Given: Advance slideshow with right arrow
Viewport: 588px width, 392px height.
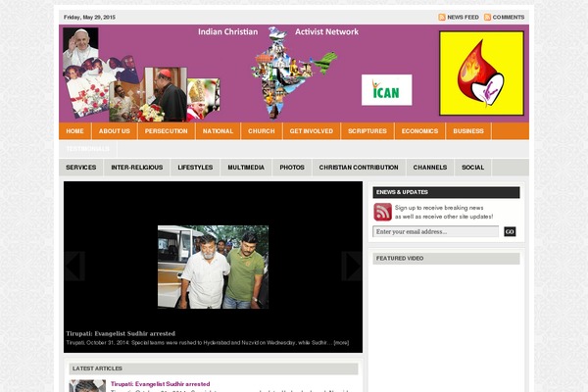Looking at the screenshot, I should (352, 266).
